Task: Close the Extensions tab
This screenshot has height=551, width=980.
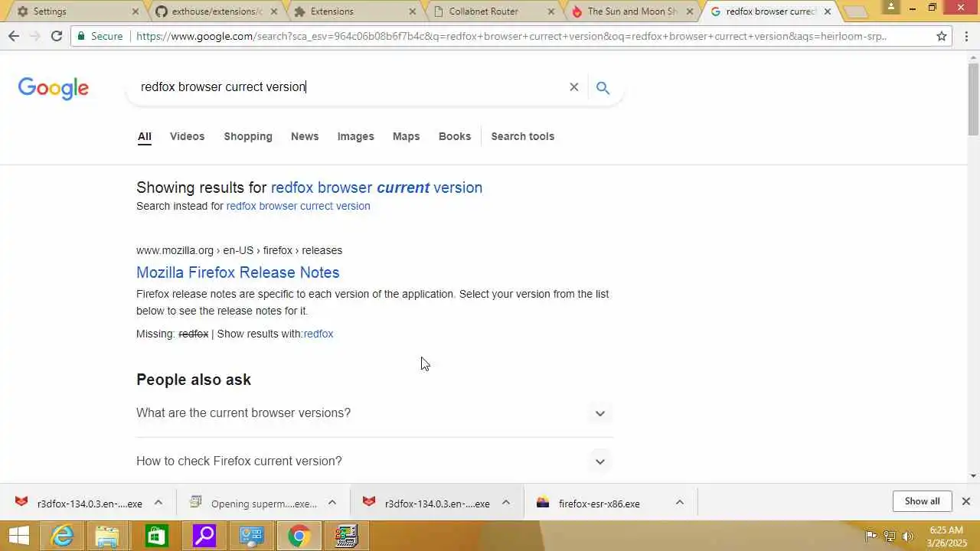Action: point(413,11)
